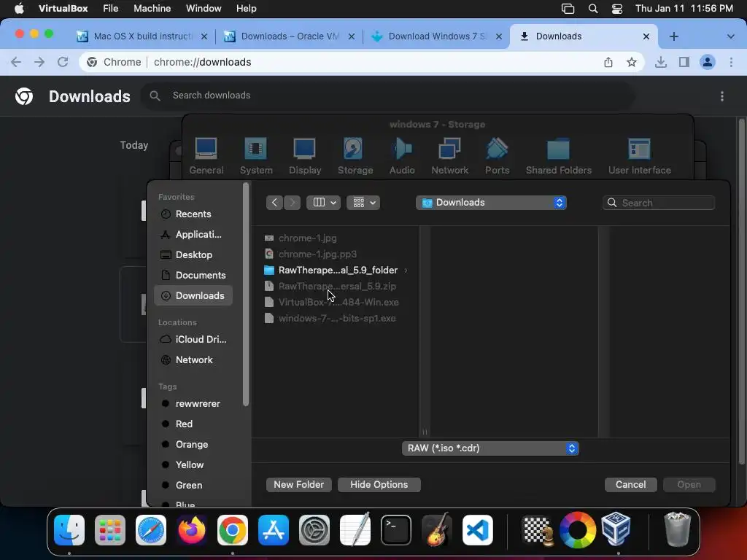Open Spotlight search in menu bar
747x560 pixels.
[593, 9]
